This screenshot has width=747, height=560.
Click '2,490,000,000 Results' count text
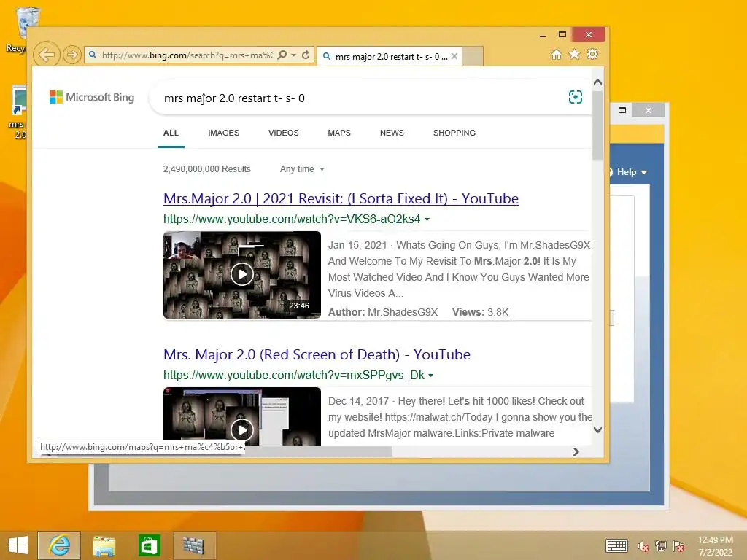206,169
